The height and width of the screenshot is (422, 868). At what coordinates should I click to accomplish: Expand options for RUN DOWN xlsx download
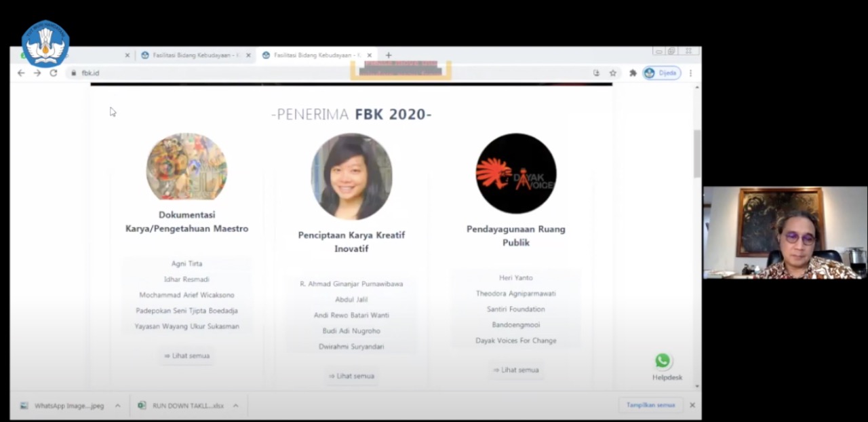click(235, 406)
